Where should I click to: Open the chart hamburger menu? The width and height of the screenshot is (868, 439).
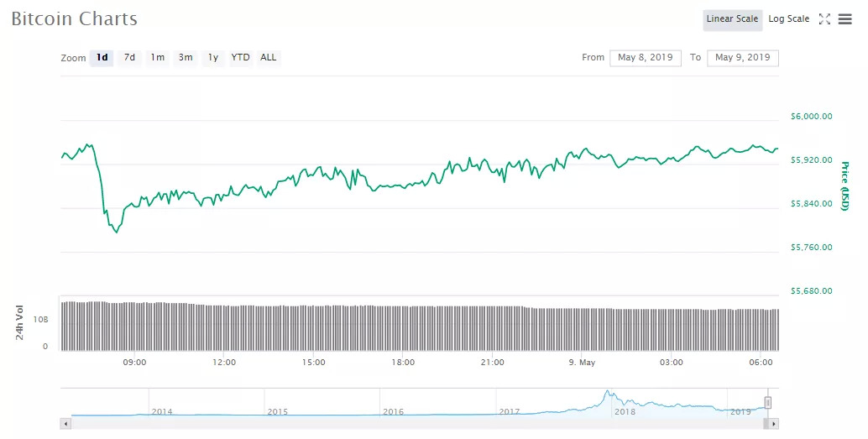(845, 19)
